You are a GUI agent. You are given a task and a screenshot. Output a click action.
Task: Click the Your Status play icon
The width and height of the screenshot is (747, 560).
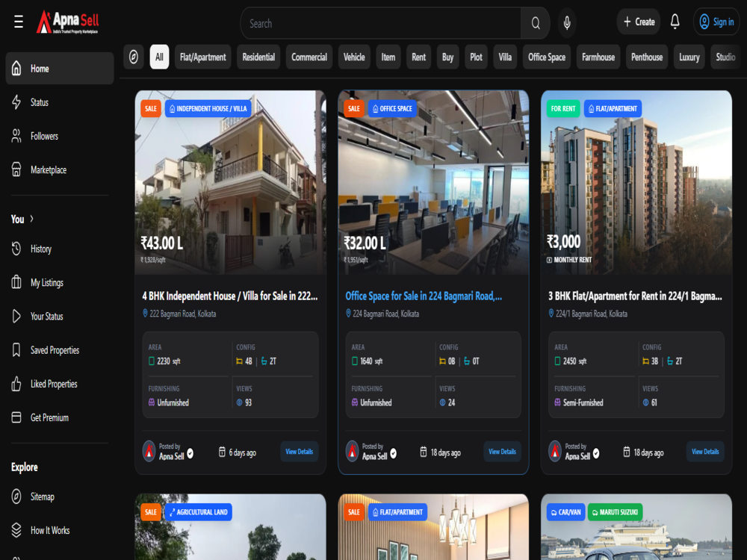click(x=16, y=316)
